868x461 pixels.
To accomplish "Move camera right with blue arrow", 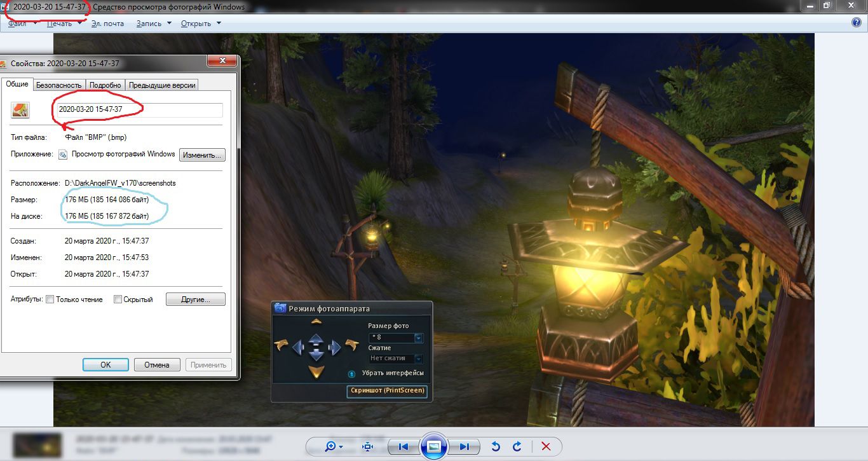I will click(x=334, y=347).
